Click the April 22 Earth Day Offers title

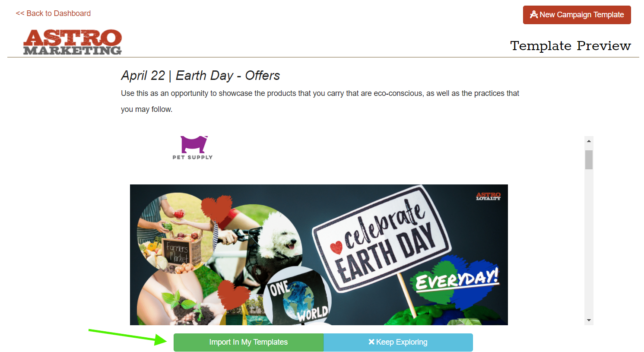click(x=200, y=76)
